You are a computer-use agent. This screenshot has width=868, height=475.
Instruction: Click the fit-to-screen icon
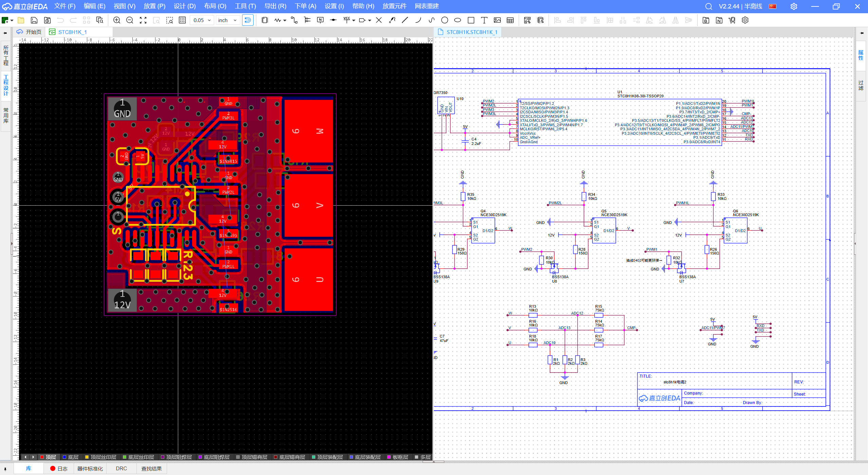(143, 20)
